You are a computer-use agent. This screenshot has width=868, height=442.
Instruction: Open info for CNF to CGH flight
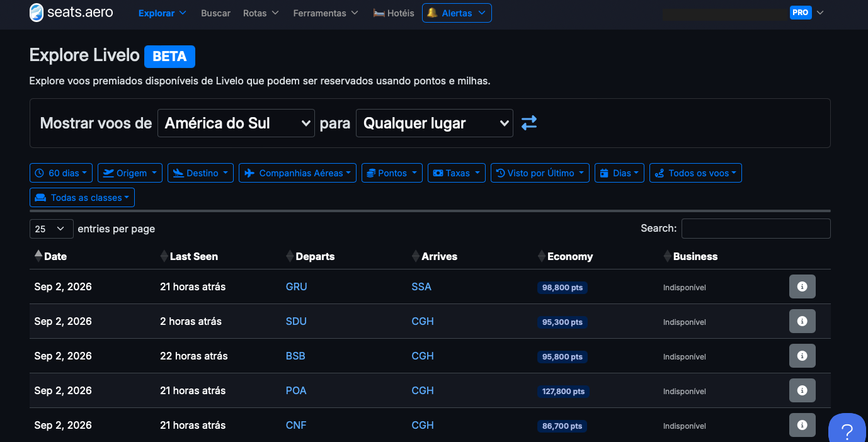point(802,425)
